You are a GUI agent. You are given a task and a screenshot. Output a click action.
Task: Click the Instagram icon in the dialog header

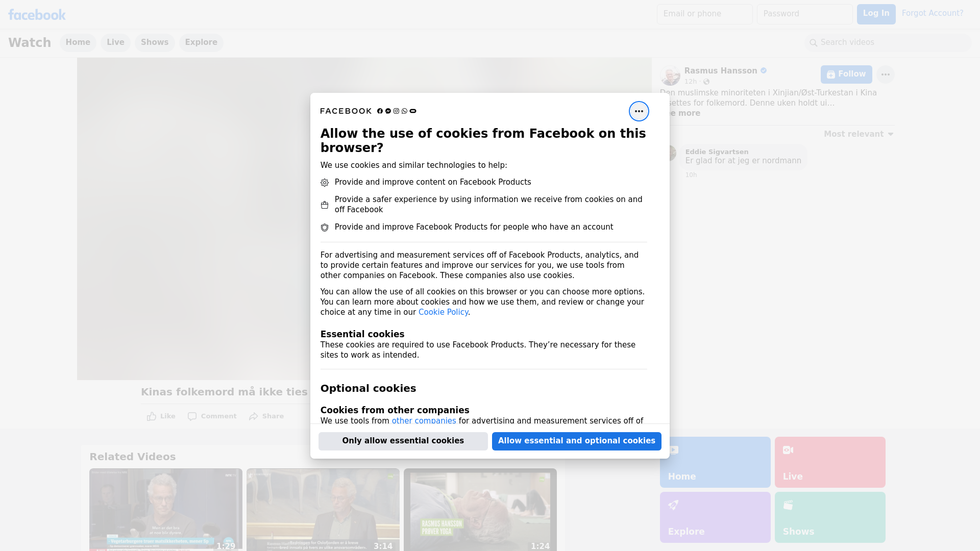point(396,111)
